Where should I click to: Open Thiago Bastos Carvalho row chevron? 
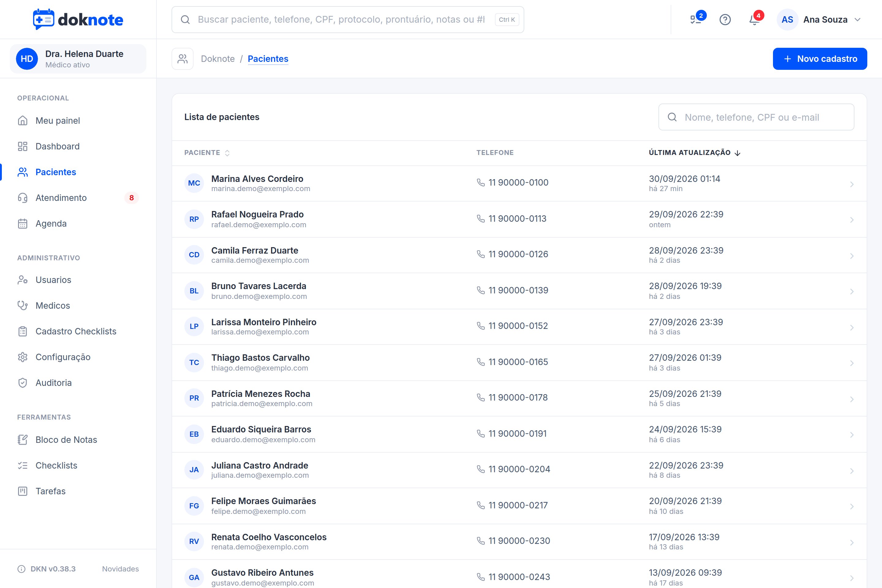[x=852, y=363]
